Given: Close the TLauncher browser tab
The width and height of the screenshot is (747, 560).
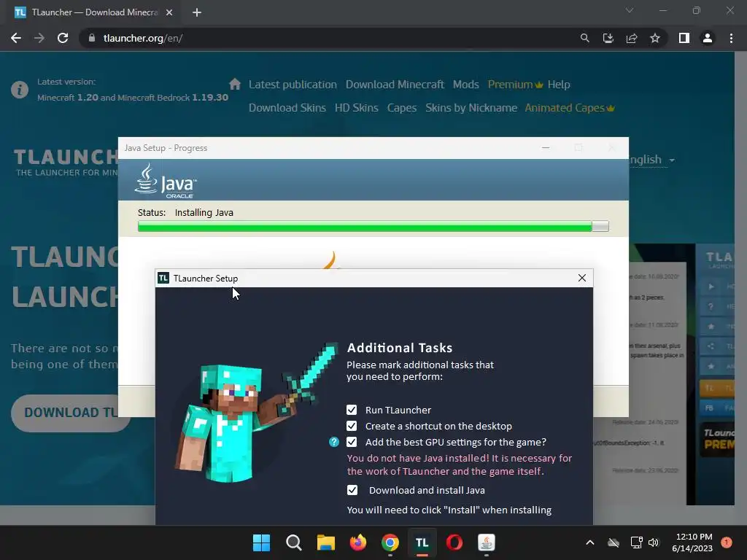Looking at the screenshot, I should tap(169, 12).
